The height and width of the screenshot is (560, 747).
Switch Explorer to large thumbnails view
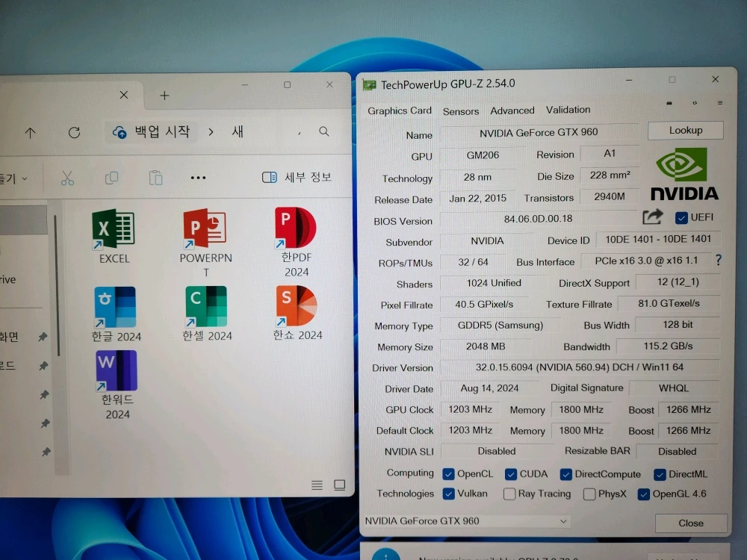coord(340,485)
